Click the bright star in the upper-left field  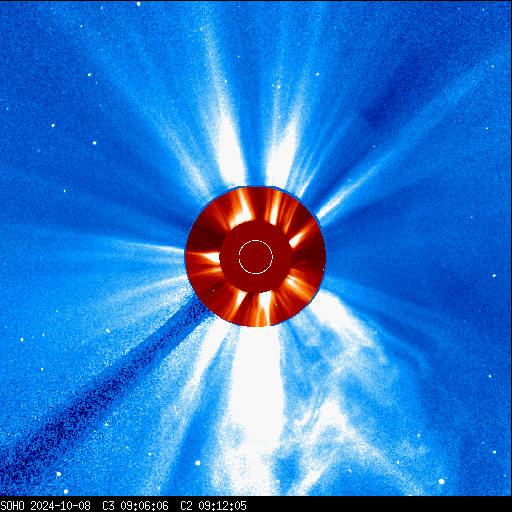[x=95, y=143]
